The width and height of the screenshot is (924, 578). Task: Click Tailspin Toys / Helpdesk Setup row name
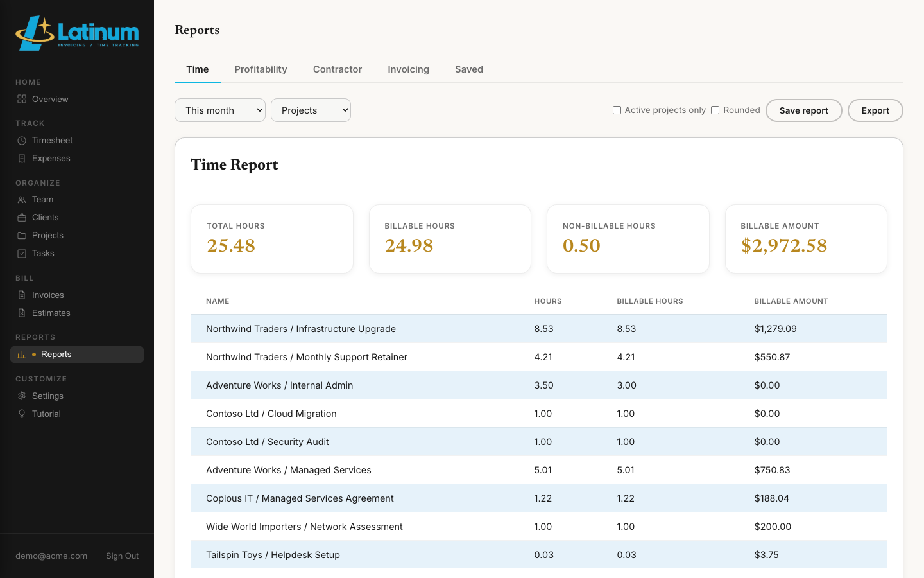[x=273, y=555]
